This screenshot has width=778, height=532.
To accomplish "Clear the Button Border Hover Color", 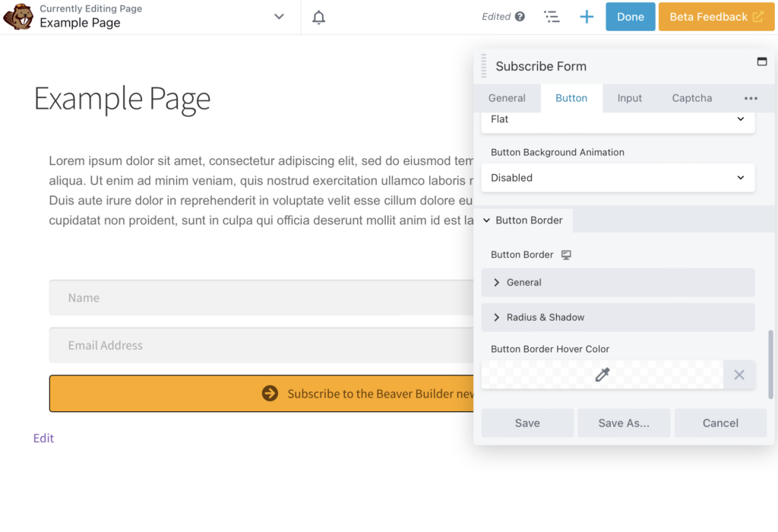I will pyautogui.click(x=738, y=375).
